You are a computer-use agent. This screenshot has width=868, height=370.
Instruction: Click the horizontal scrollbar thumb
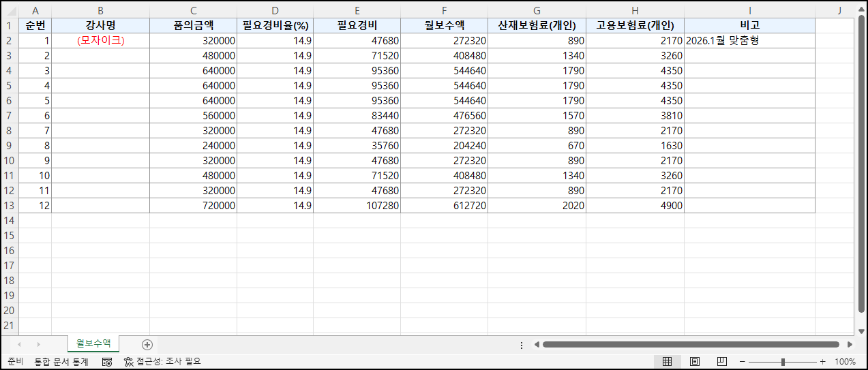pos(690,345)
